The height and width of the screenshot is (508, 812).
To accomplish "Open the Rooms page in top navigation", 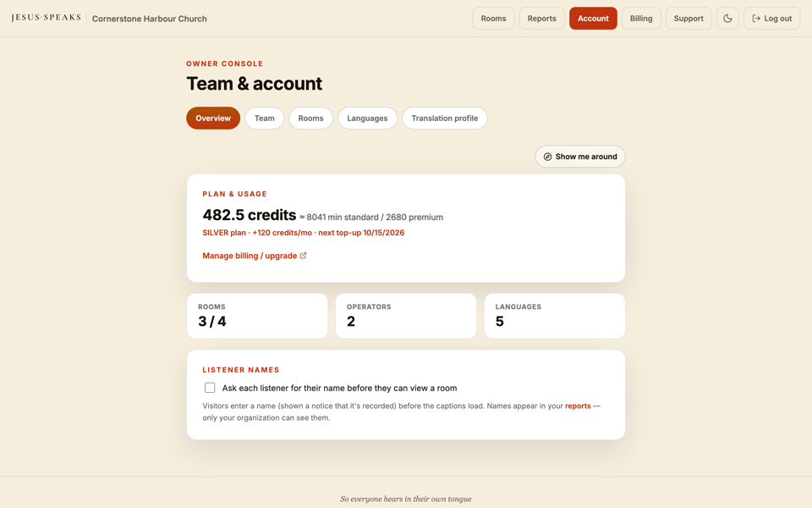I will [x=493, y=18].
